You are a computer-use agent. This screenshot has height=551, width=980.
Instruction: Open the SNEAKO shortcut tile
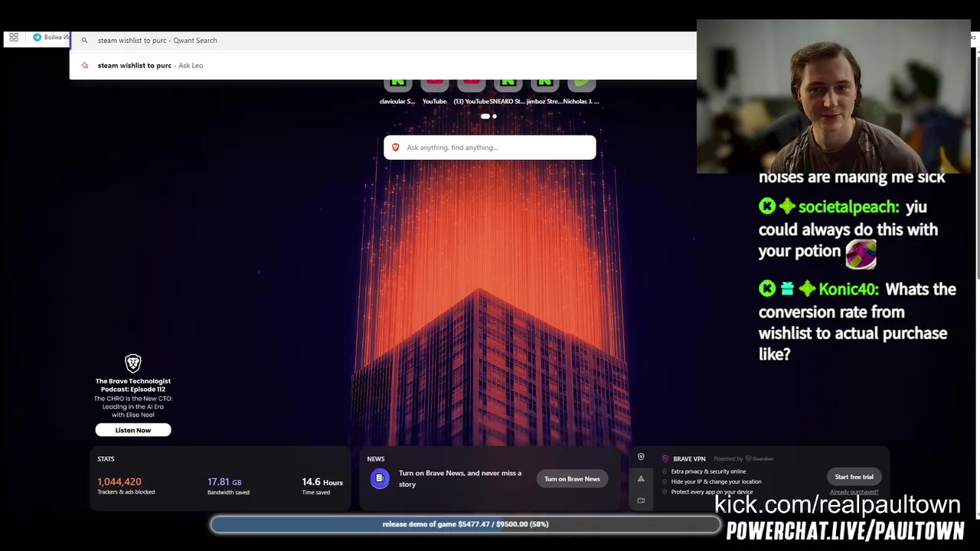[508, 91]
